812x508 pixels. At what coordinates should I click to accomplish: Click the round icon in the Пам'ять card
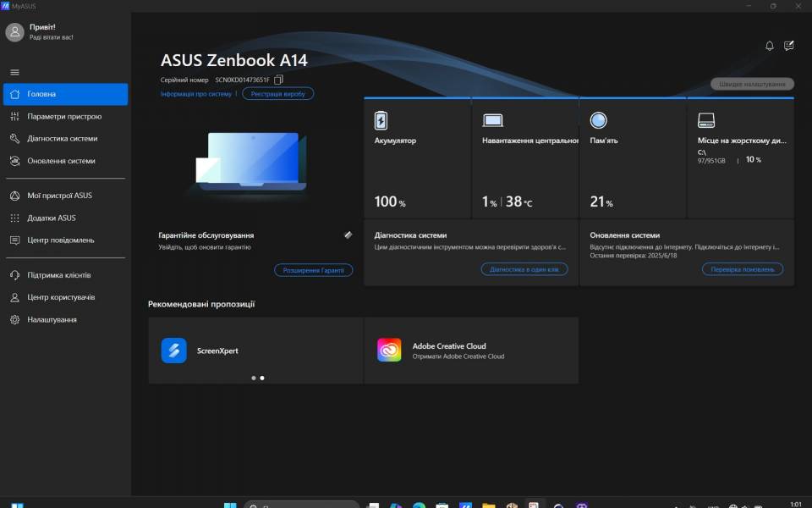(x=598, y=120)
